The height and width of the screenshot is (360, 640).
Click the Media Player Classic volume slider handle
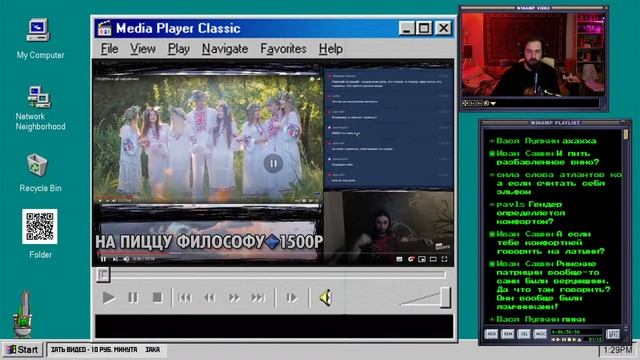pos(445,297)
